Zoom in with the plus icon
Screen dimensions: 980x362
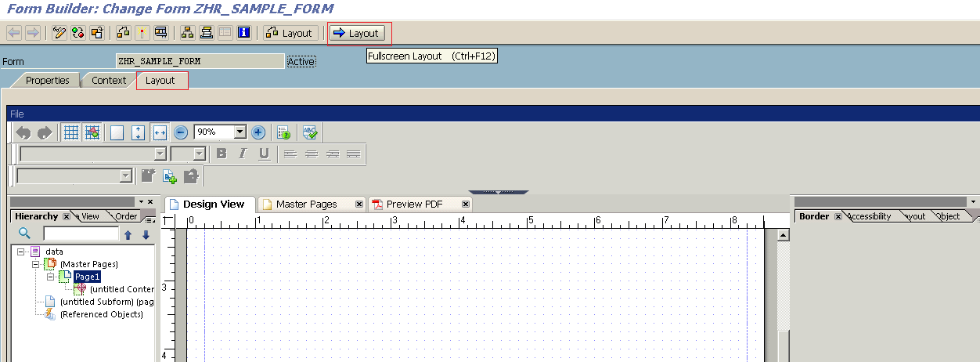click(258, 132)
